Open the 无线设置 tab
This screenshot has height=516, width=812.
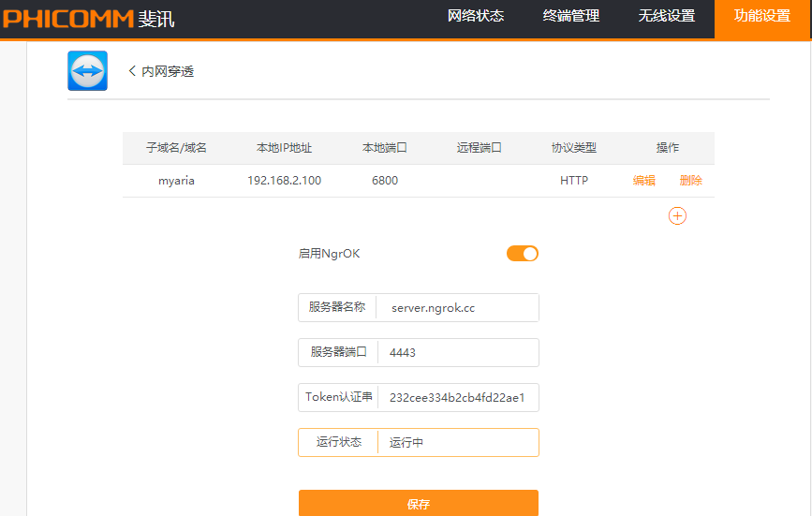point(667,16)
